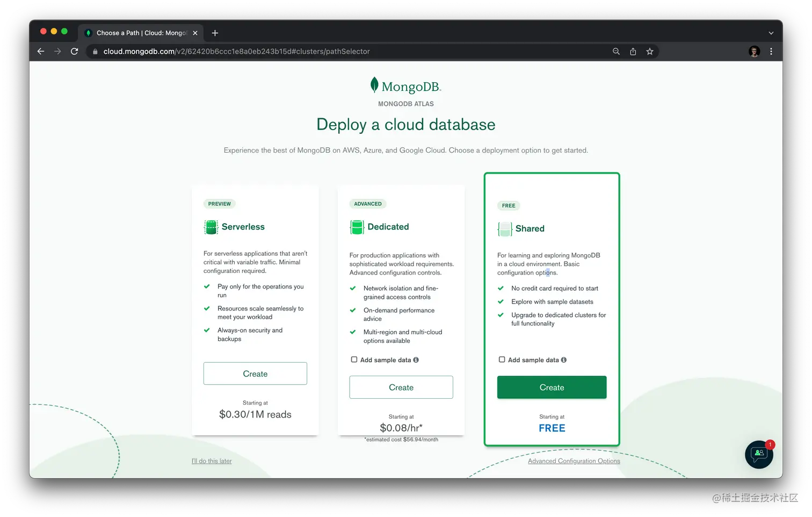Enable Add sample data for the Dedicated cluster
This screenshot has width=812, height=517.
point(354,360)
